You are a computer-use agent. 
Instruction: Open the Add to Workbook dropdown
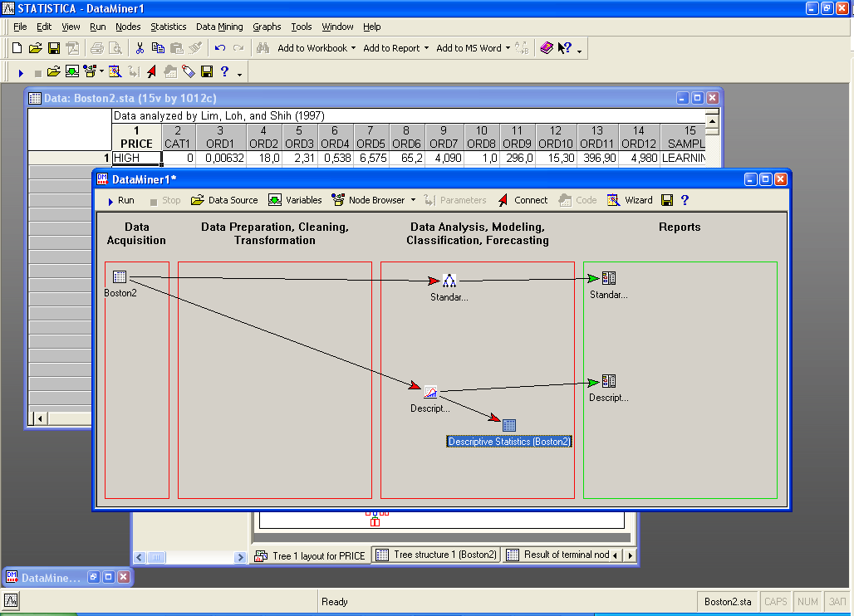pyautogui.click(x=354, y=48)
